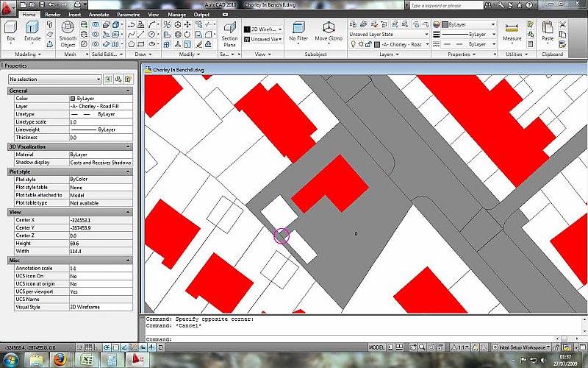Viewport: 588px width, 368px height.
Task: Switch to the Annotate ribbon tab
Action: (101, 14)
